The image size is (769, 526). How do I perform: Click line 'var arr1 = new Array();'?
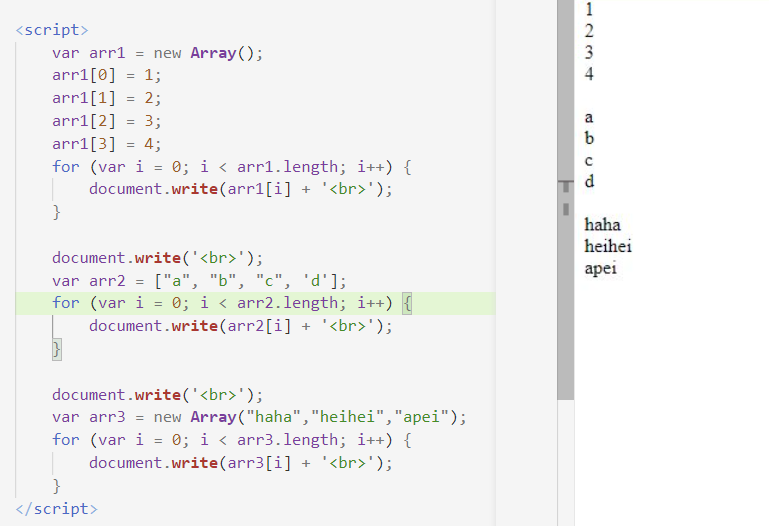(157, 53)
